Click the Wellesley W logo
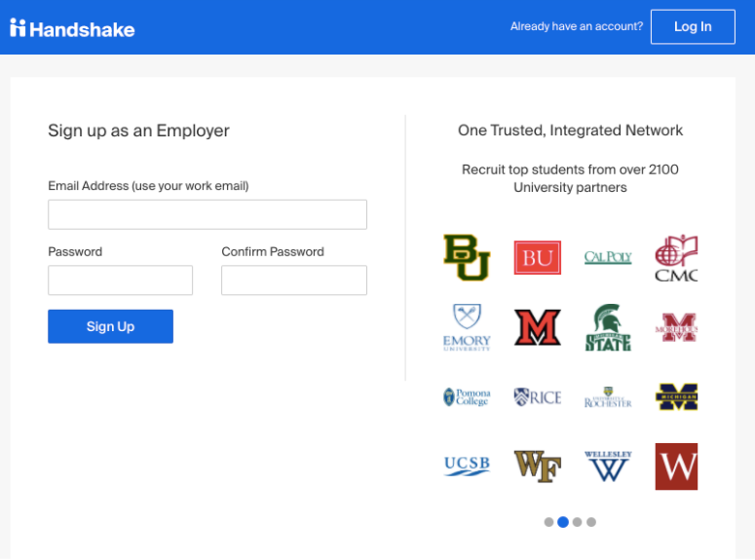This screenshot has height=560, width=755. [x=608, y=467]
